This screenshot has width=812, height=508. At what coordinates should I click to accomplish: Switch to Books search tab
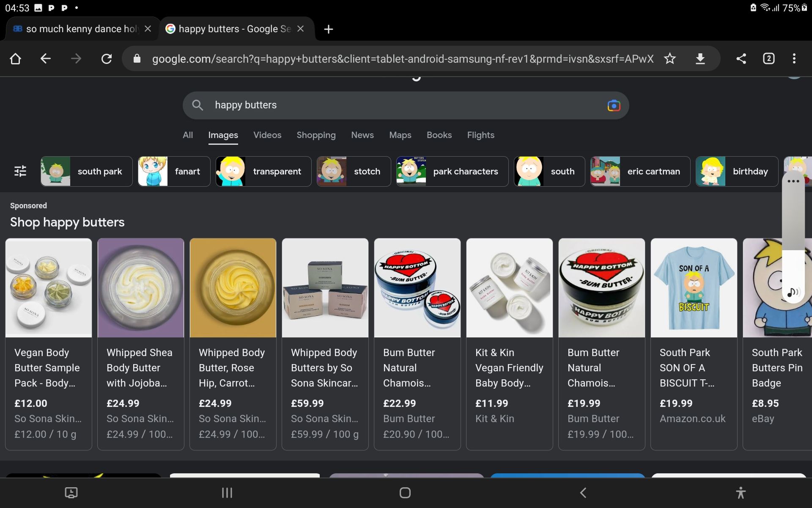439,135
